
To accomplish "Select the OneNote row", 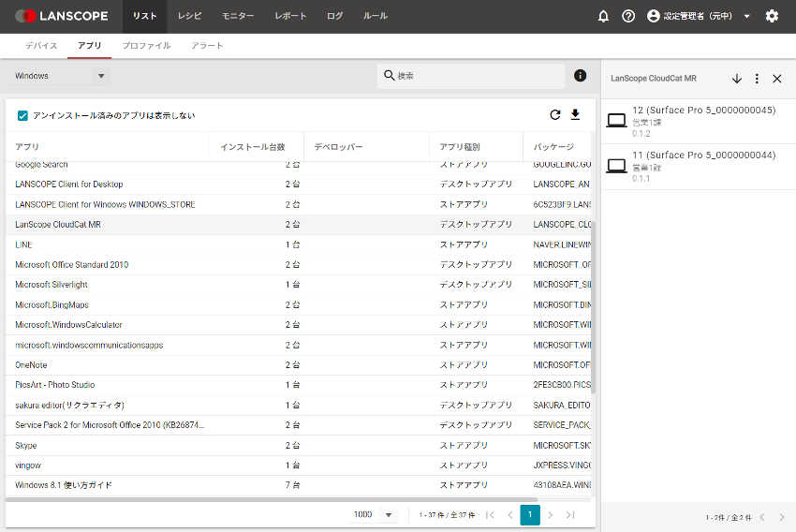I will pos(298,365).
